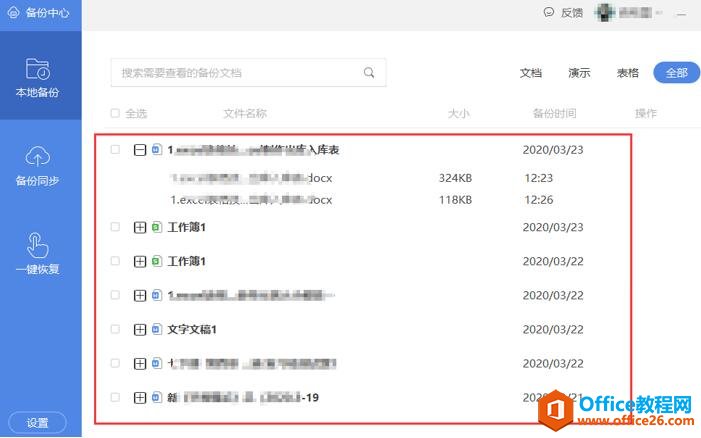701x438 pixels.
Task: Collapse the expanded 入库表 entry
Action: click(140, 150)
